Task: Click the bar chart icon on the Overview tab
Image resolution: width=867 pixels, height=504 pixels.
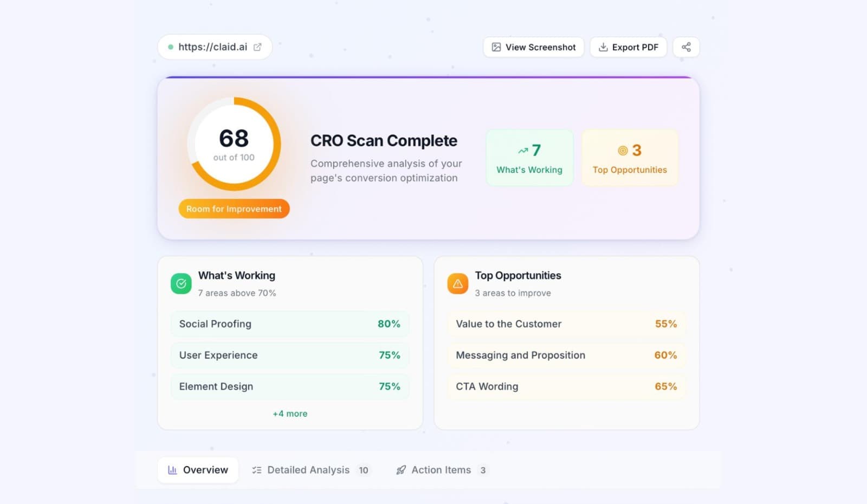Action: click(x=172, y=469)
